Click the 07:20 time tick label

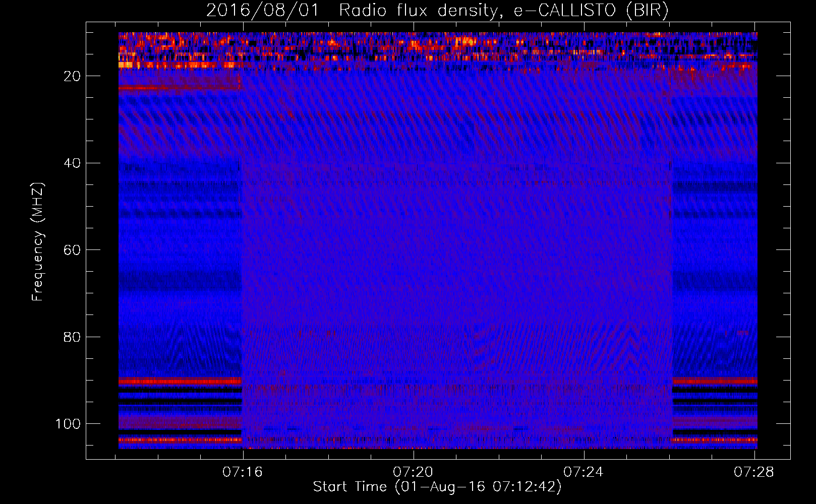click(x=413, y=472)
